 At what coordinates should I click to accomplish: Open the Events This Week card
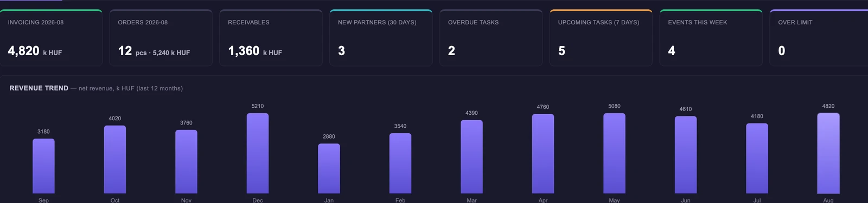click(x=711, y=38)
